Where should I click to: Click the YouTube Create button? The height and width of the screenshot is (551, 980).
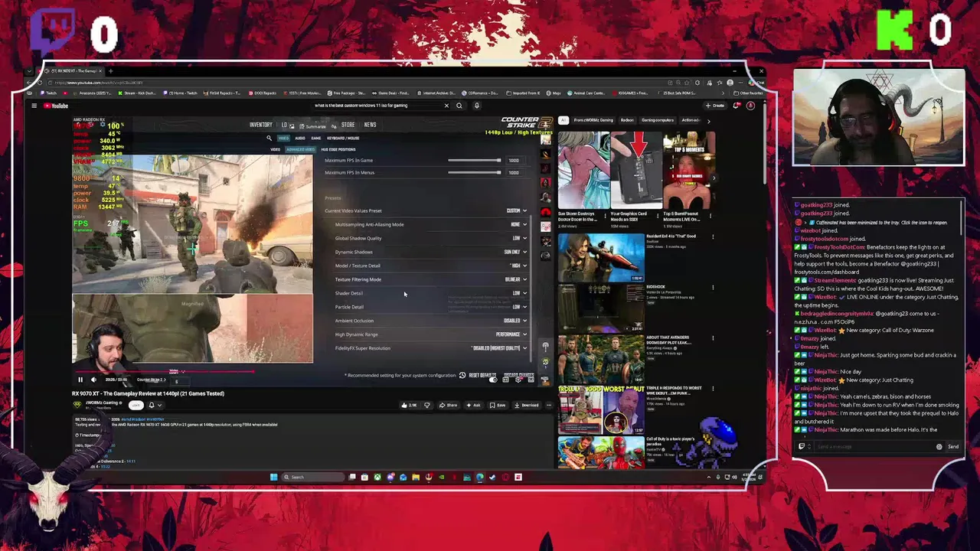coord(717,106)
